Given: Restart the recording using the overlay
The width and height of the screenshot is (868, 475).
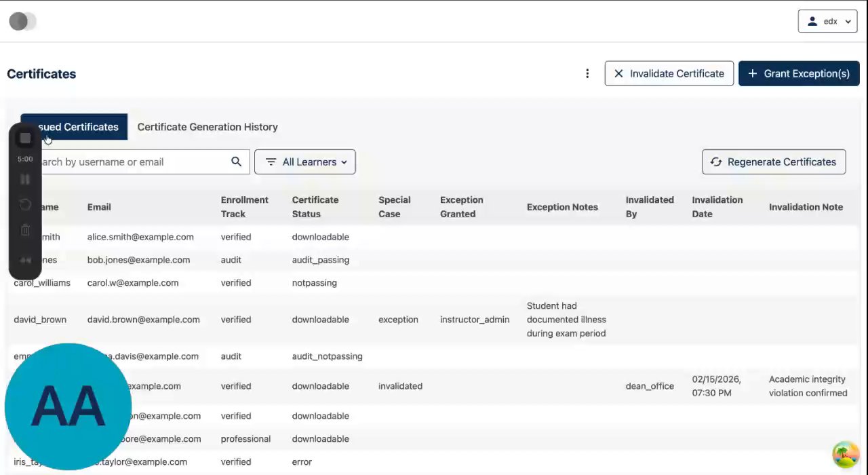Looking at the screenshot, I should tap(25, 205).
